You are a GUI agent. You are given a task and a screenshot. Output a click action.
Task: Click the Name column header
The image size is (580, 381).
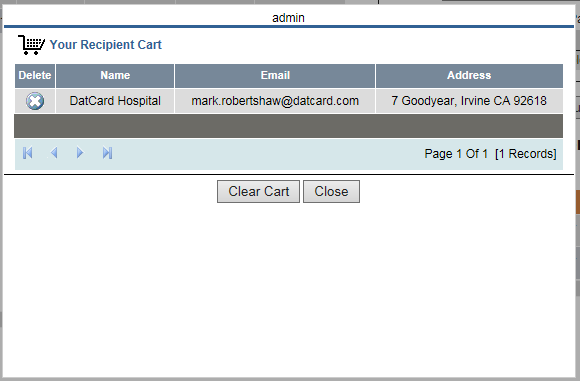pyautogui.click(x=115, y=75)
